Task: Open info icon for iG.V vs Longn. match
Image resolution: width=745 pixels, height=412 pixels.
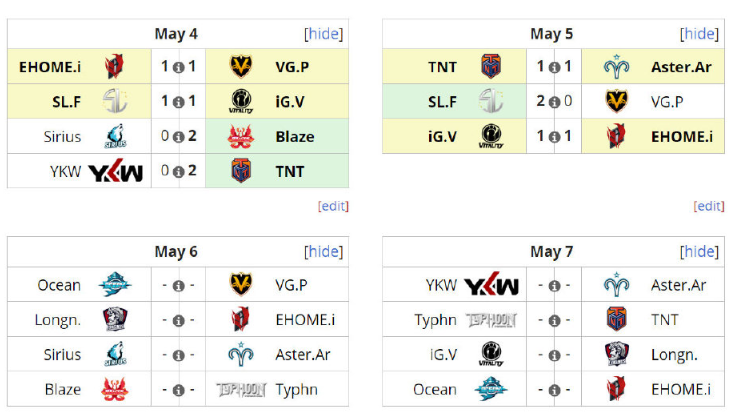Action: tap(554, 355)
